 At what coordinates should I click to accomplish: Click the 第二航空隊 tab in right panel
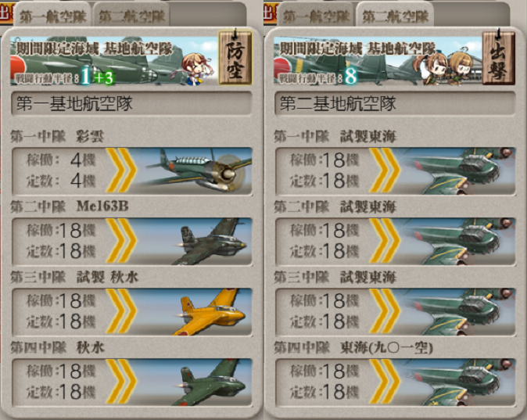coord(396,16)
